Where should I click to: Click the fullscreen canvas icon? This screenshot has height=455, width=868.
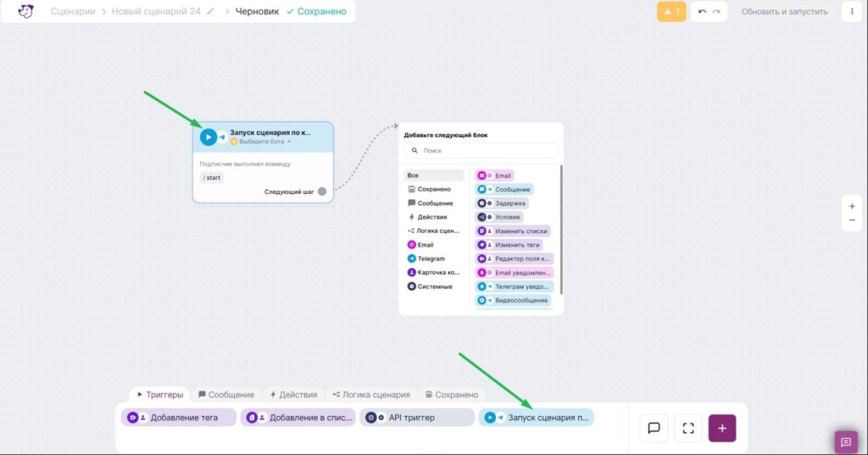point(688,429)
